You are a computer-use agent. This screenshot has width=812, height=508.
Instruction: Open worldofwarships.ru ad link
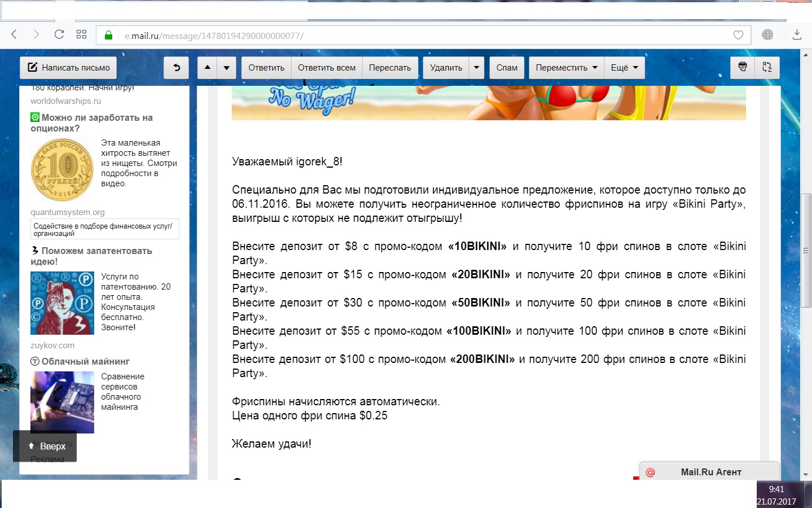click(x=65, y=101)
